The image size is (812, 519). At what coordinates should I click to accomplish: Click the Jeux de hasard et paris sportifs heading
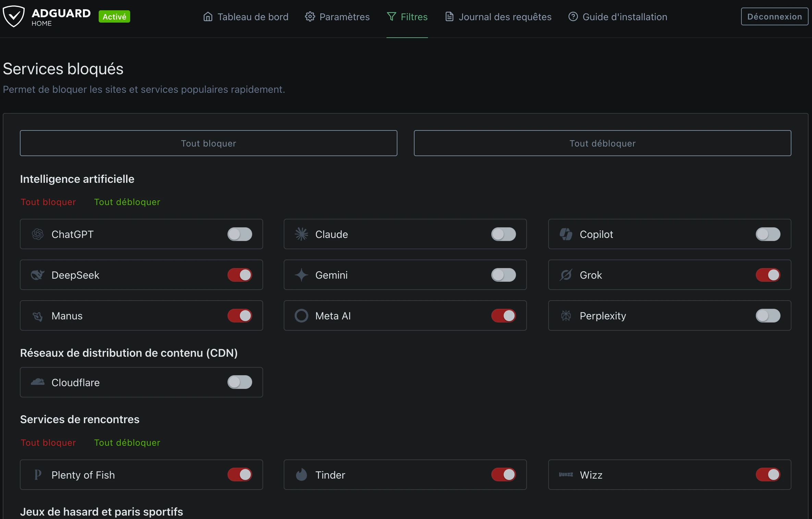(x=101, y=512)
